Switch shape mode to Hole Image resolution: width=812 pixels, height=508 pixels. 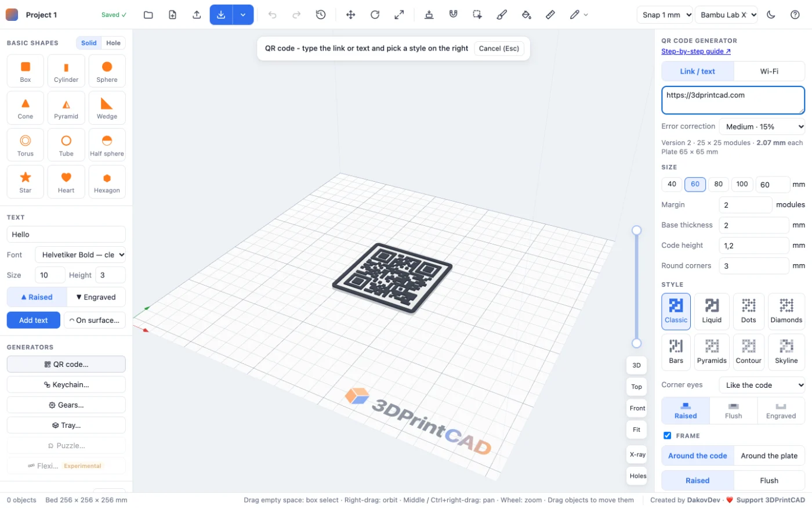point(114,43)
